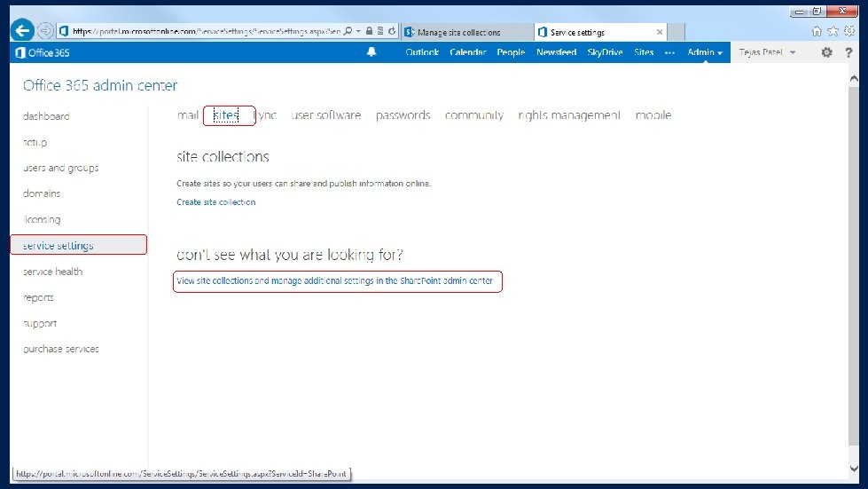The width and height of the screenshot is (868, 489).
Task: Click the Create site collection link
Action: 216,202
